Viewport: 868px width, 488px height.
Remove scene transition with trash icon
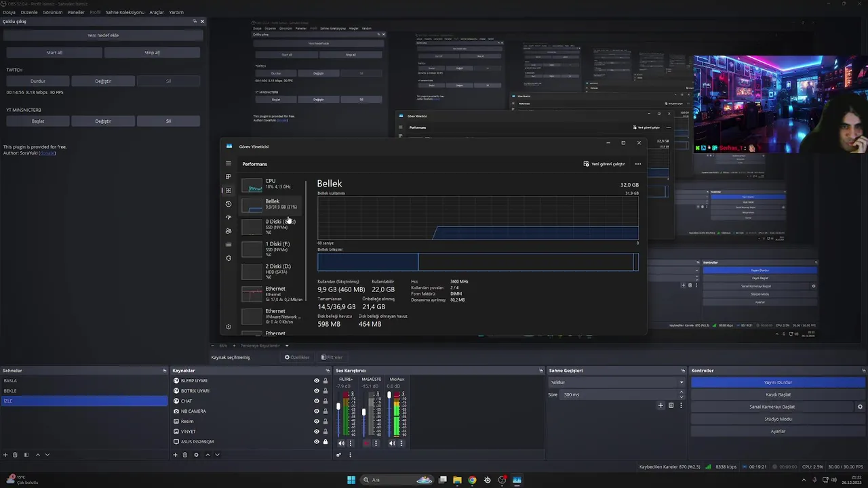pos(671,405)
